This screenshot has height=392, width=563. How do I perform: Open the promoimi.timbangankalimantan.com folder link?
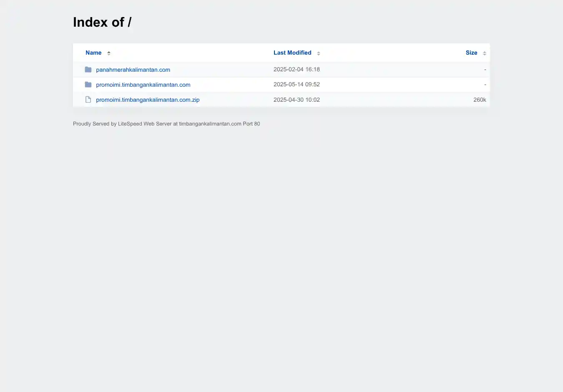[x=143, y=85]
